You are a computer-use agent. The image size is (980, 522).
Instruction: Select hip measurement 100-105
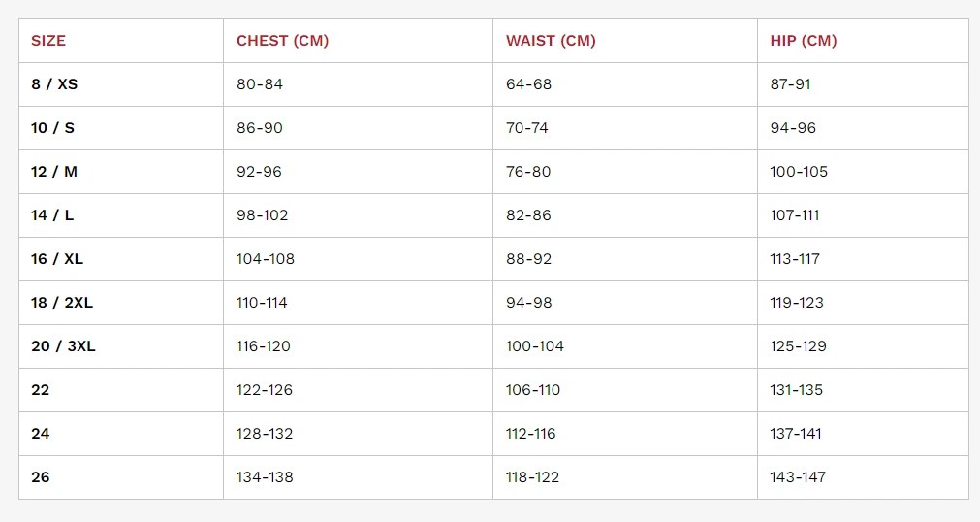pos(799,172)
